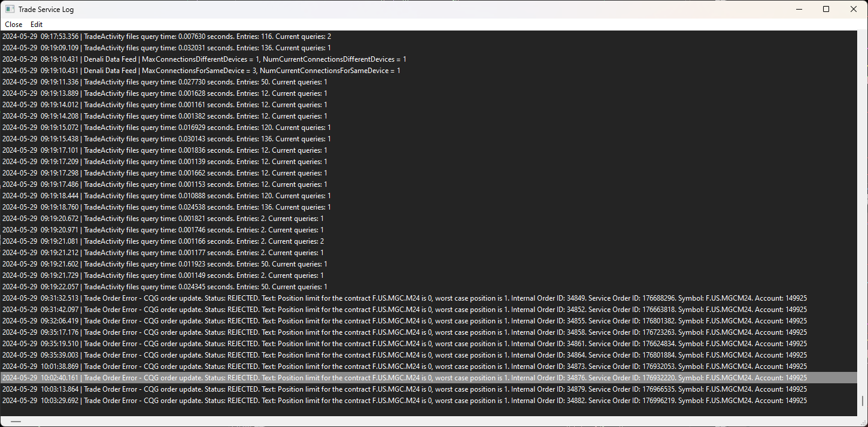Click the Trade Service Log window icon
This screenshot has height=427, width=868.
[10, 9]
